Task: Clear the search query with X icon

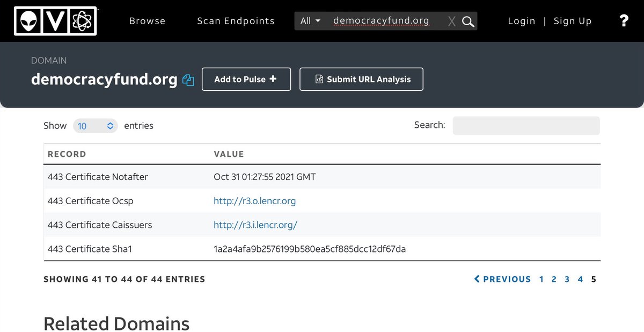Action: [x=451, y=21]
